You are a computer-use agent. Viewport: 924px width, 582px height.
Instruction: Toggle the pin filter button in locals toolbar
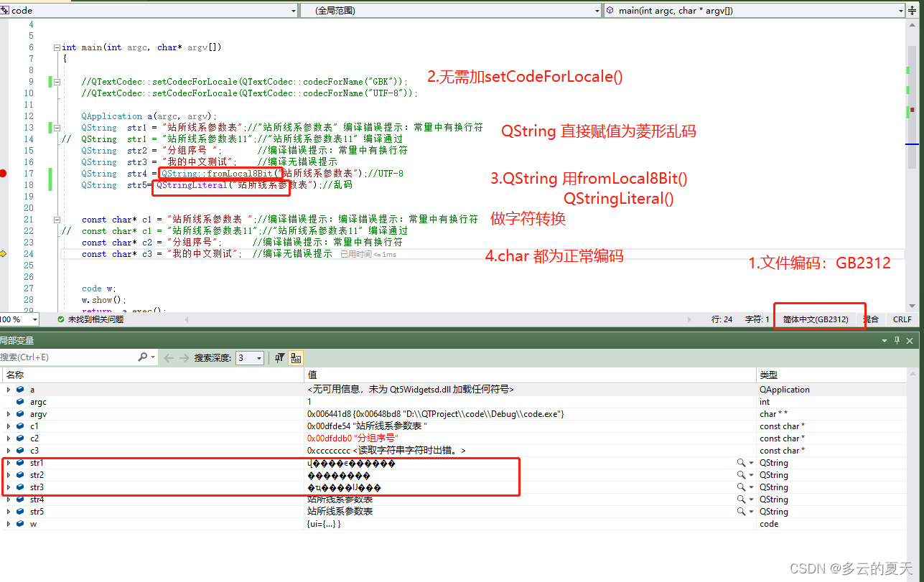pyautogui.click(x=280, y=357)
